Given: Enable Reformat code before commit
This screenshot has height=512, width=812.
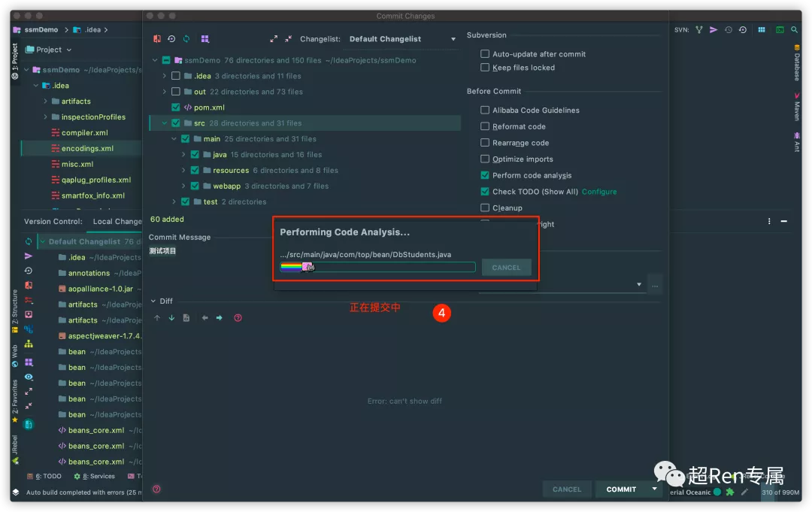Looking at the screenshot, I should (485, 126).
